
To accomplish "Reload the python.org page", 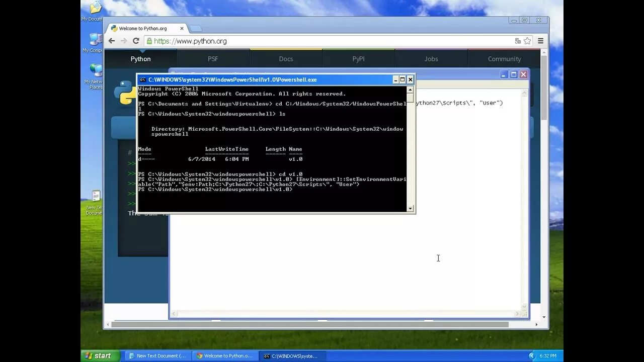I will pos(136,41).
